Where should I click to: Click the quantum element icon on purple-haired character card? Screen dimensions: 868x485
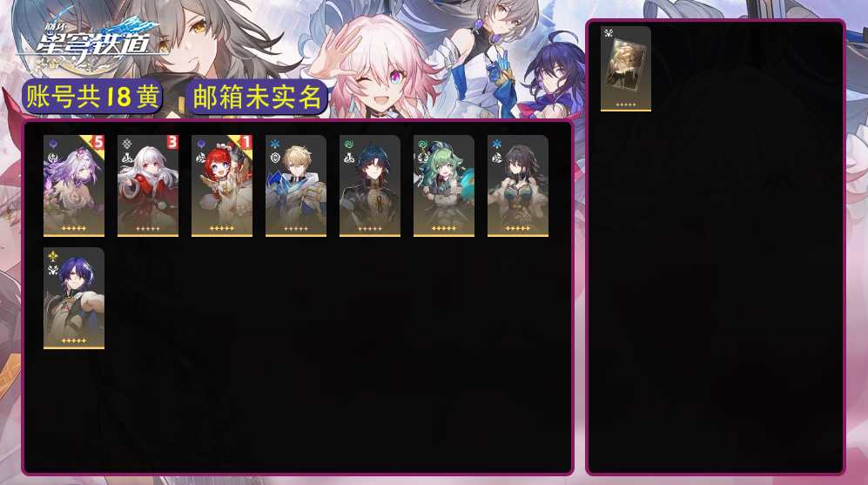(x=53, y=145)
